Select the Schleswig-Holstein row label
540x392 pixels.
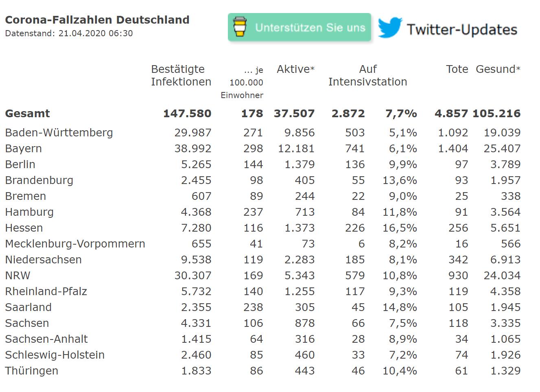(x=55, y=355)
